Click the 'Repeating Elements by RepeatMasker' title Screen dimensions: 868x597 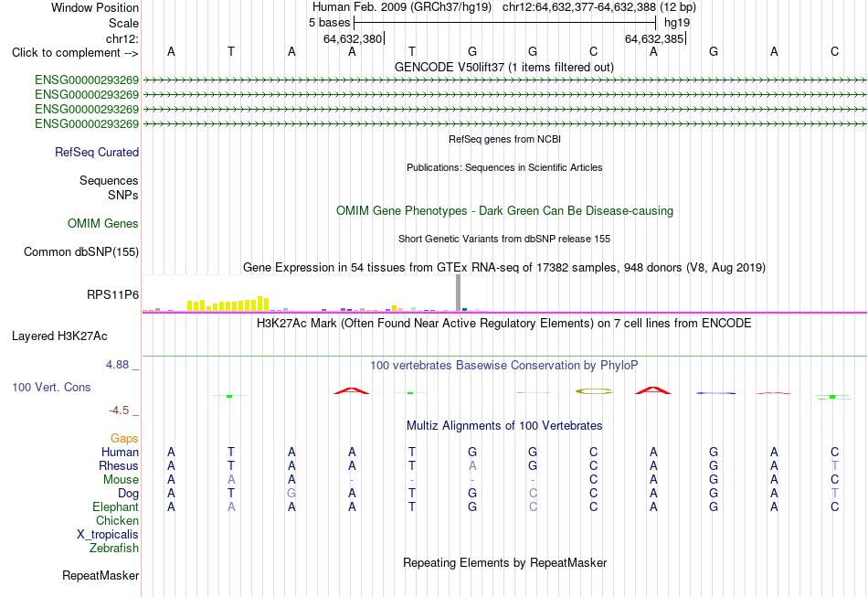(505, 563)
